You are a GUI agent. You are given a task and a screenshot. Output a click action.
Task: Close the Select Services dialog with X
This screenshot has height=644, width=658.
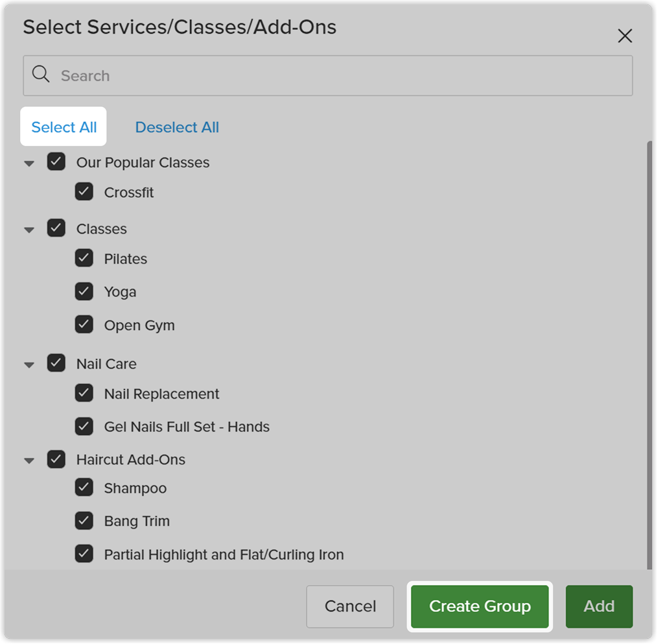click(624, 36)
